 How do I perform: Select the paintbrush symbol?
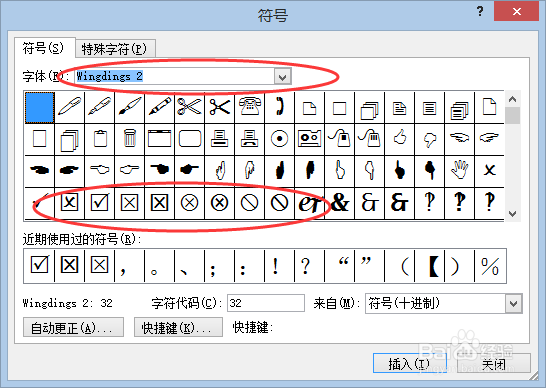[130, 107]
